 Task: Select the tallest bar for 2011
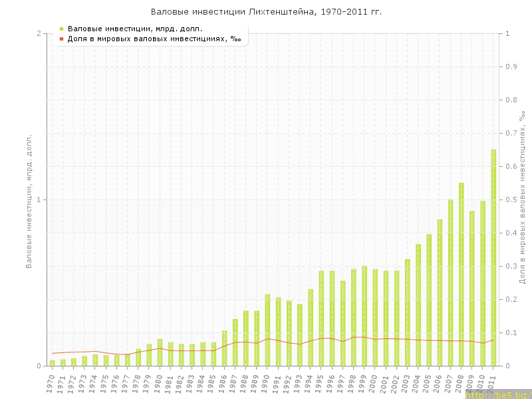point(493,258)
